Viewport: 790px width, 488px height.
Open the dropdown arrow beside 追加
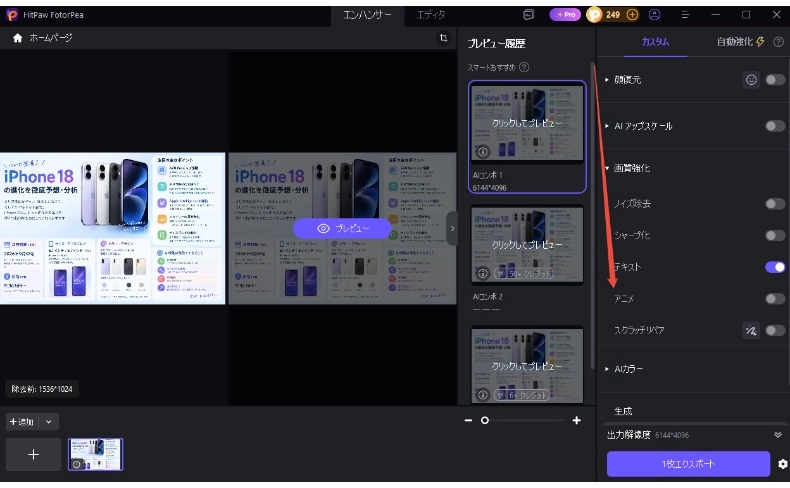point(48,422)
